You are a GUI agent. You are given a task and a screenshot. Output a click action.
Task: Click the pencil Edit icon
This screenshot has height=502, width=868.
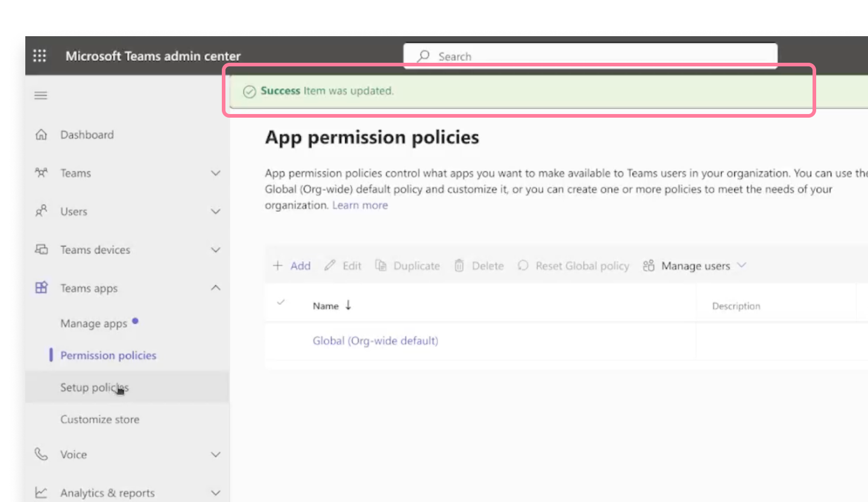pos(330,265)
